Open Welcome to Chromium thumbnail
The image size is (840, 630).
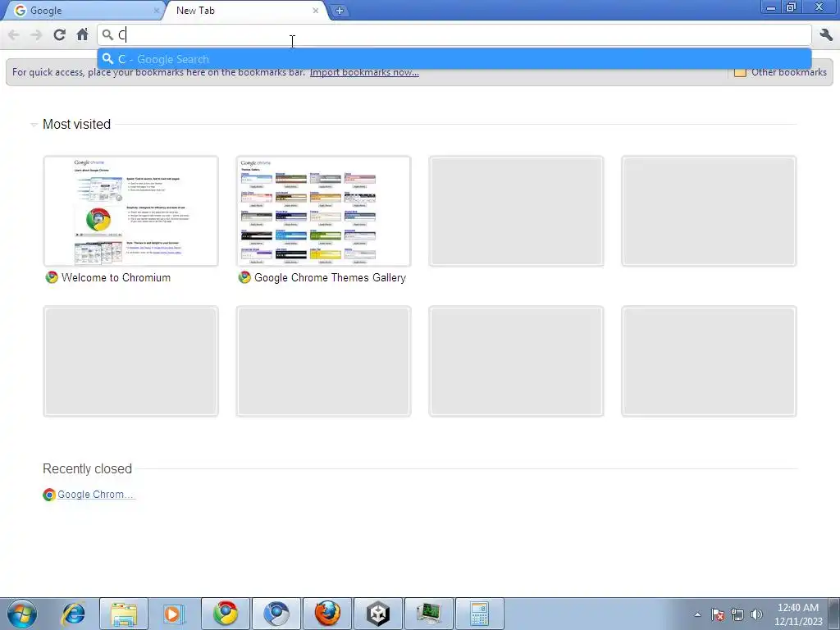pos(130,211)
